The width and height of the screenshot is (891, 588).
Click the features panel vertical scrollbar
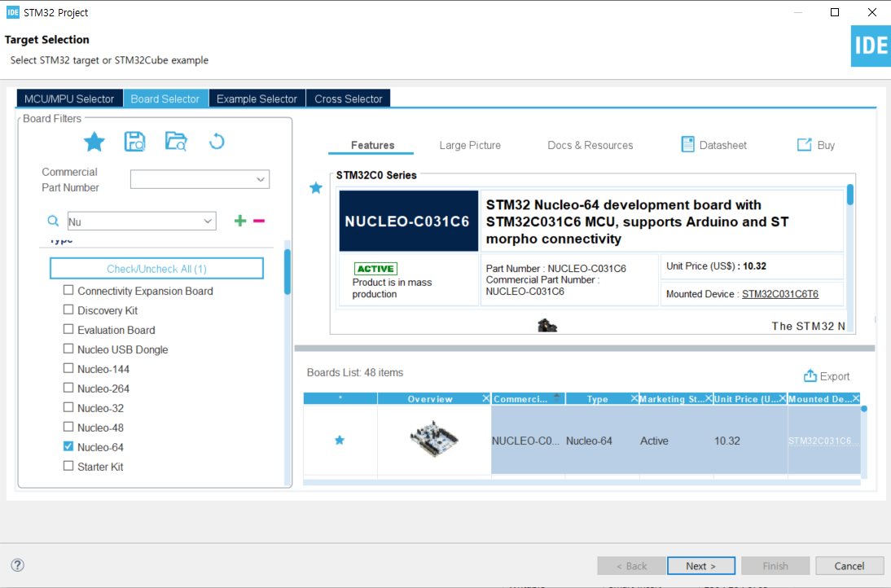(850, 195)
